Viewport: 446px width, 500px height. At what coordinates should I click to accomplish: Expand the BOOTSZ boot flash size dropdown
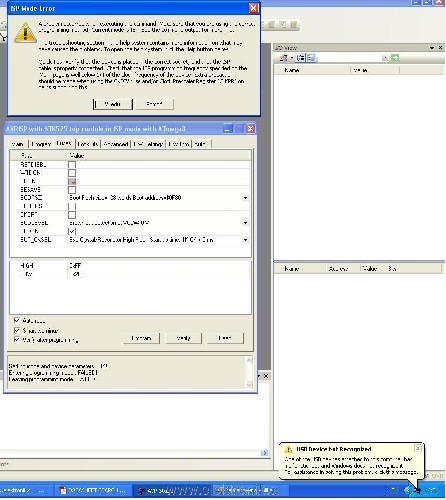245,198
